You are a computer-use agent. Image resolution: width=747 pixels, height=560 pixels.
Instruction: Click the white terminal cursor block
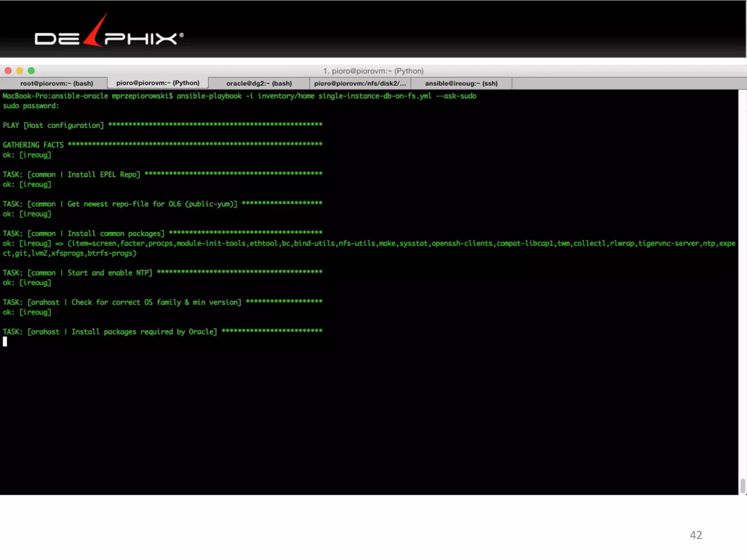coord(5,342)
